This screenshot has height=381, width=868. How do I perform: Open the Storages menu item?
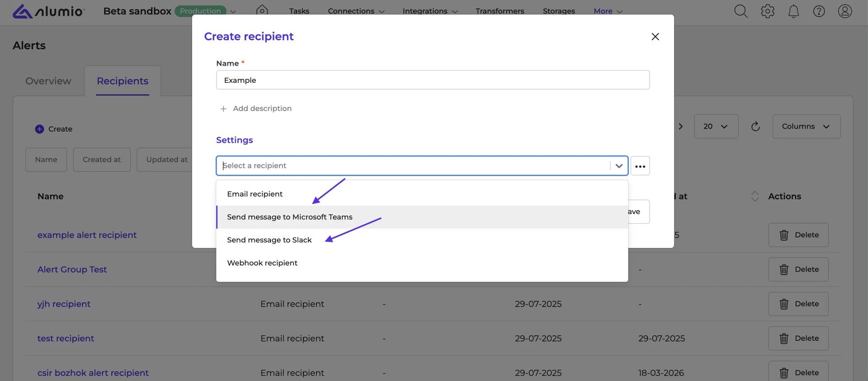pos(559,11)
